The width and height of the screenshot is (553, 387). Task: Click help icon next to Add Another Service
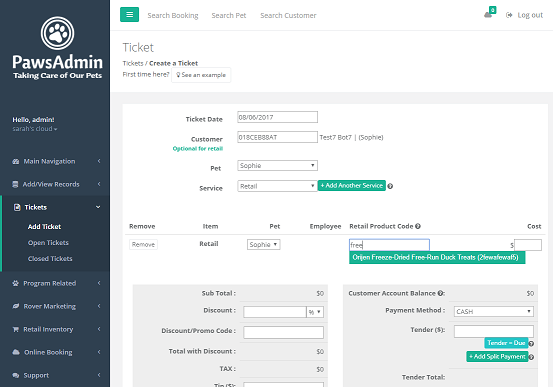point(390,186)
